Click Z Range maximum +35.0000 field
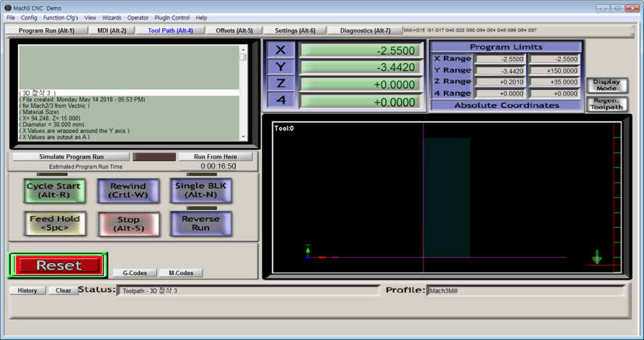644x340 pixels. point(553,82)
